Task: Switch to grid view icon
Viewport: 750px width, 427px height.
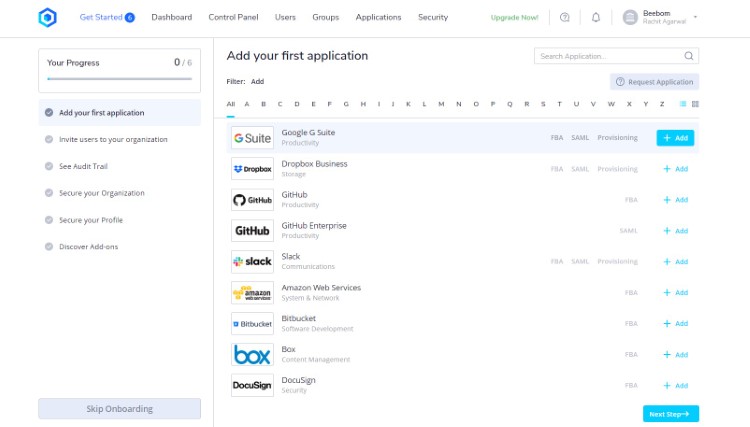Action: pyautogui.click(x=695, y=104)
